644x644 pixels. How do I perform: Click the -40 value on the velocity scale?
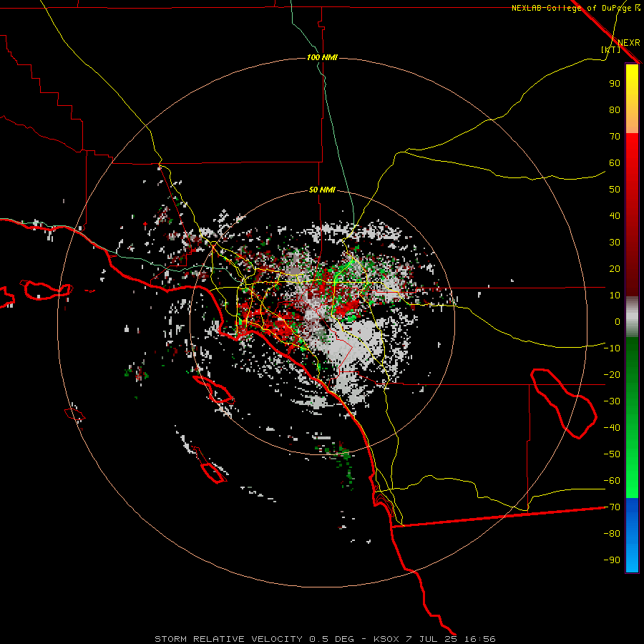(x=612, y=428)
